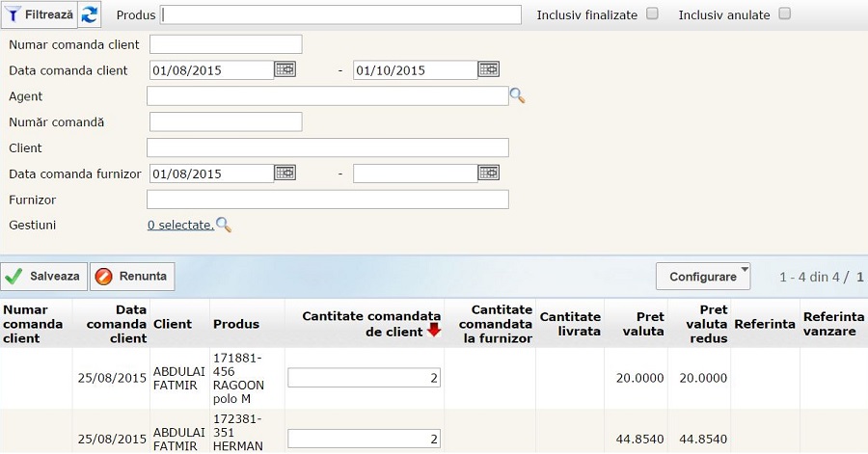Open calendar for Data comanda client start date
Screen dimensions: 868x454
coord(285,69)
